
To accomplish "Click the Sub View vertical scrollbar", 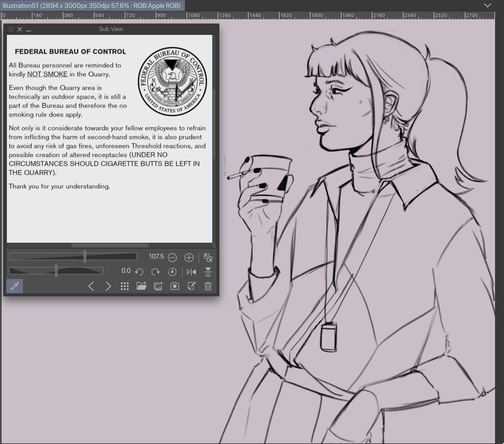I will tap(214, 124).
